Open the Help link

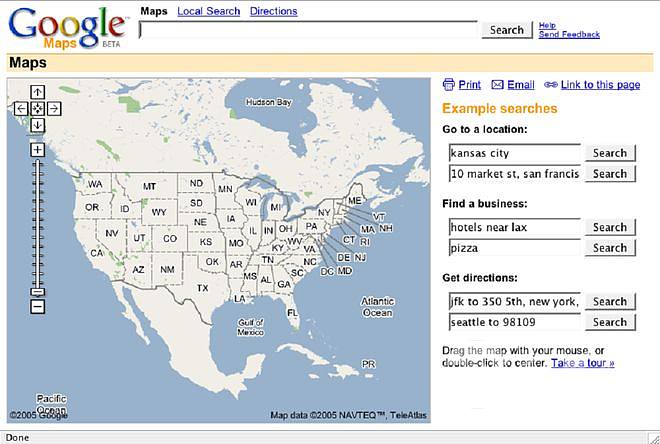coord(547,25)
